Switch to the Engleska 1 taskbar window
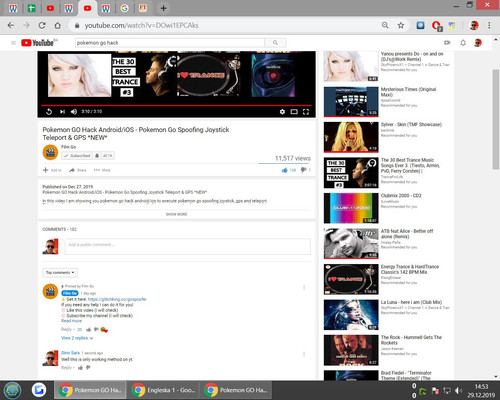Screen dimensions: 500x400 tap(162, 390)
